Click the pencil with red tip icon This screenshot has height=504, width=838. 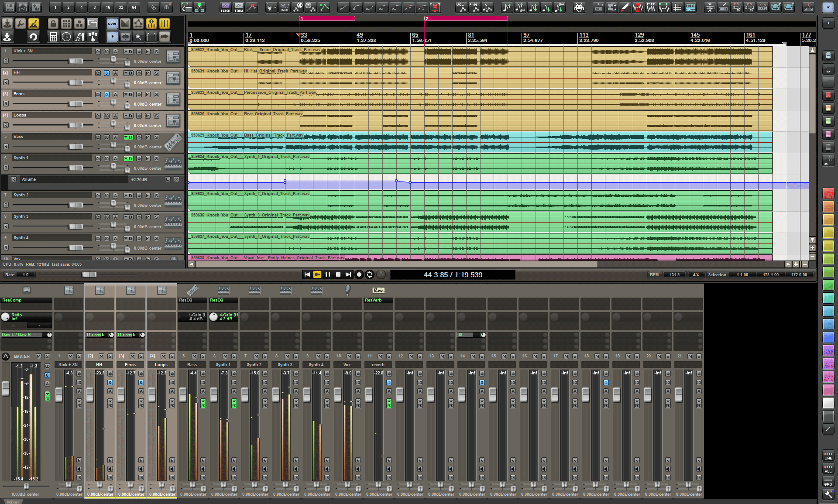(625, 7)
